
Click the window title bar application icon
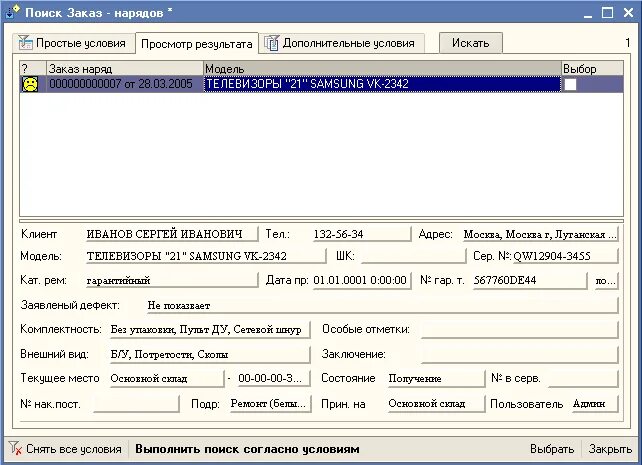coord(13,12)
